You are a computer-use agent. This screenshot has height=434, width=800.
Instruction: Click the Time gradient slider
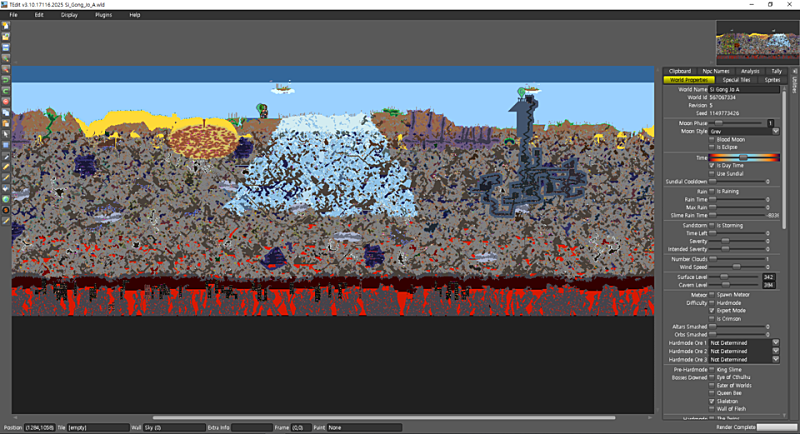click(x=744, y=158)
